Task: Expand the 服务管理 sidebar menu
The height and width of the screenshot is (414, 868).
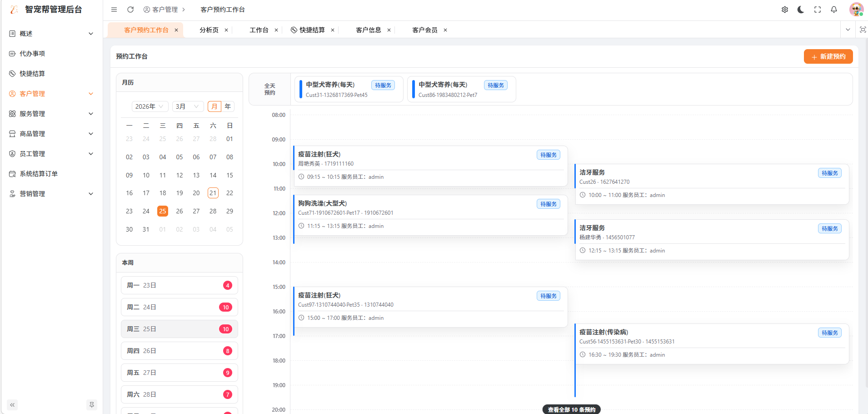Action: (x=51, y=114)
